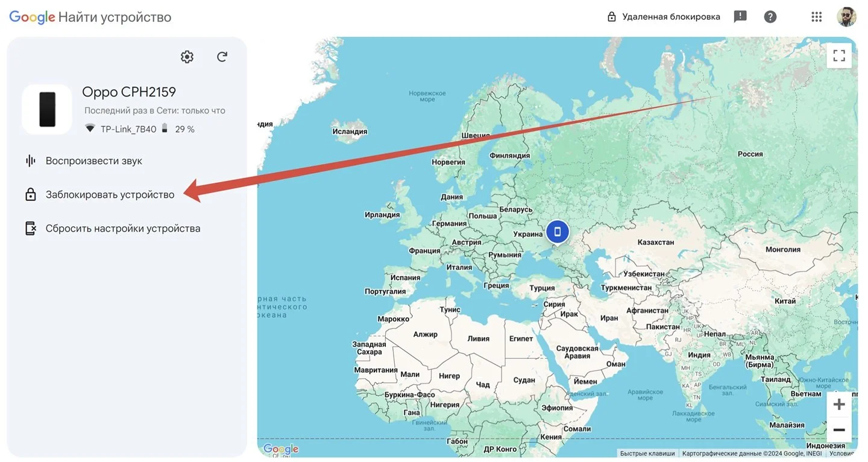Click the Google logo in the header
The image size is (868, 462).
[x=32, y=17]
